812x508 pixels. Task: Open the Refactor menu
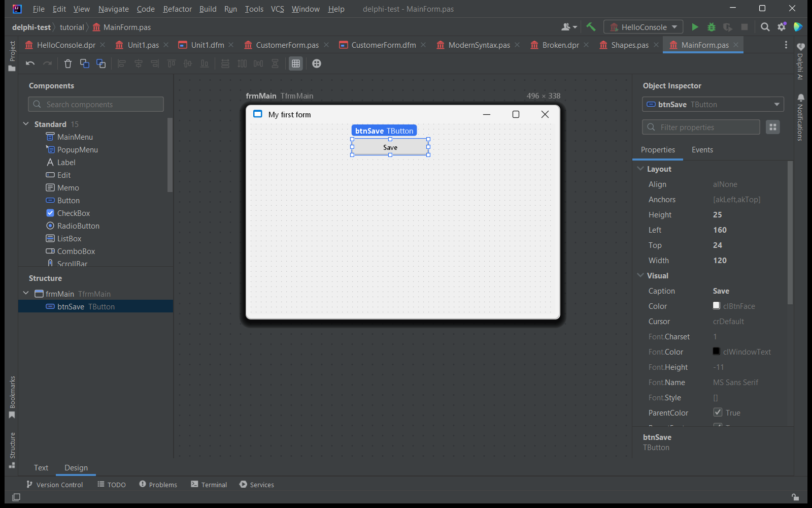coord(177,9)
